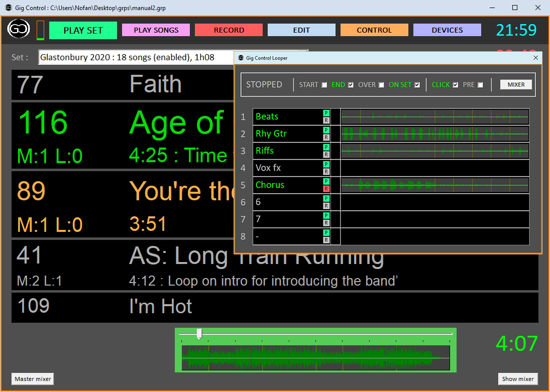Toggle the R button on Vox fx track

coord(326,172)
